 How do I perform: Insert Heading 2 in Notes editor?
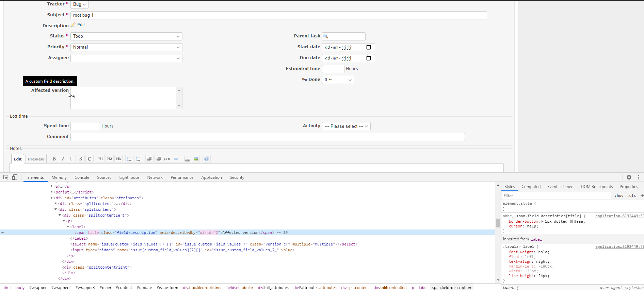[110, 159]
